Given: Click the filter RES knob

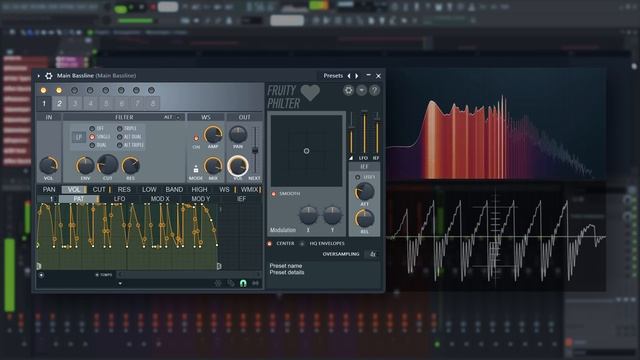Looking at the screenshot, I should 130,166.
